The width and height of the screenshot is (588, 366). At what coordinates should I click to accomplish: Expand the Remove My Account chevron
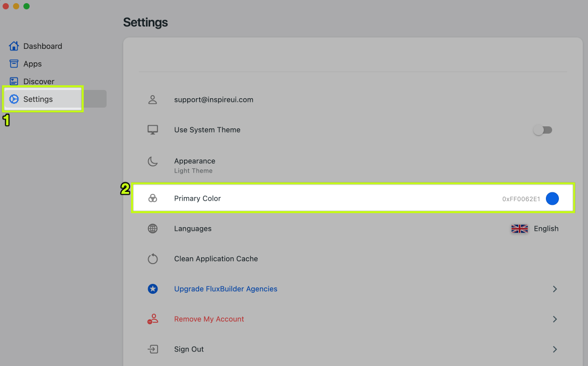click(x=555, y=319)
